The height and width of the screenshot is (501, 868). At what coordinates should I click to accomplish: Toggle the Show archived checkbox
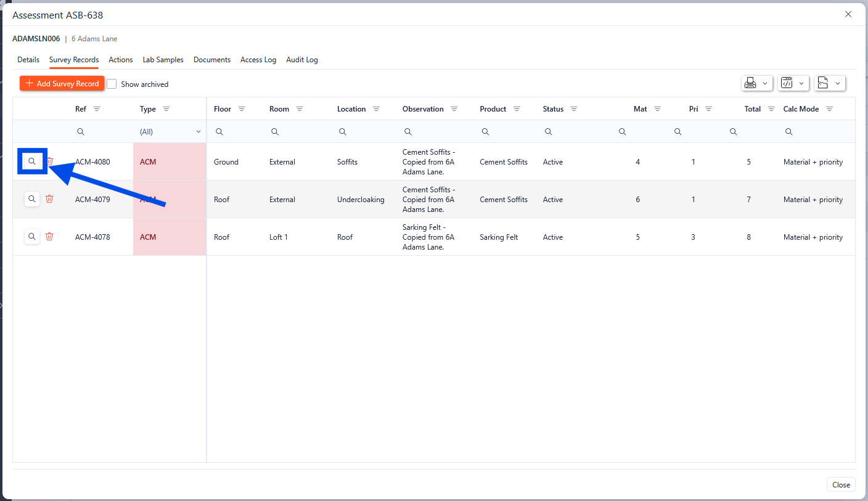pos(112,84)
